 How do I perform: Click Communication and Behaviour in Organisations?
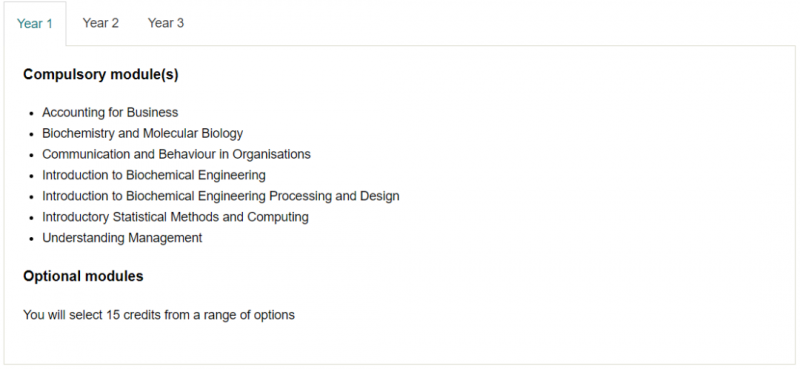(x=177, y=154)
